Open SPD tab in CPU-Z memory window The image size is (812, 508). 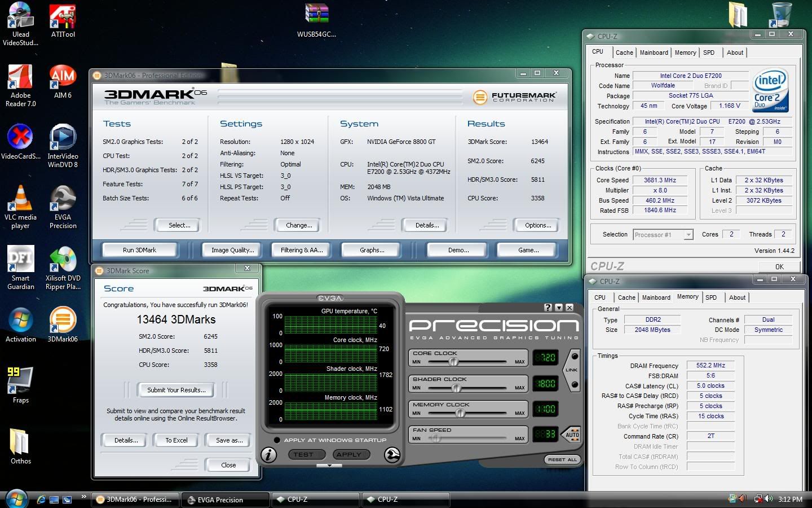(711, 297)
